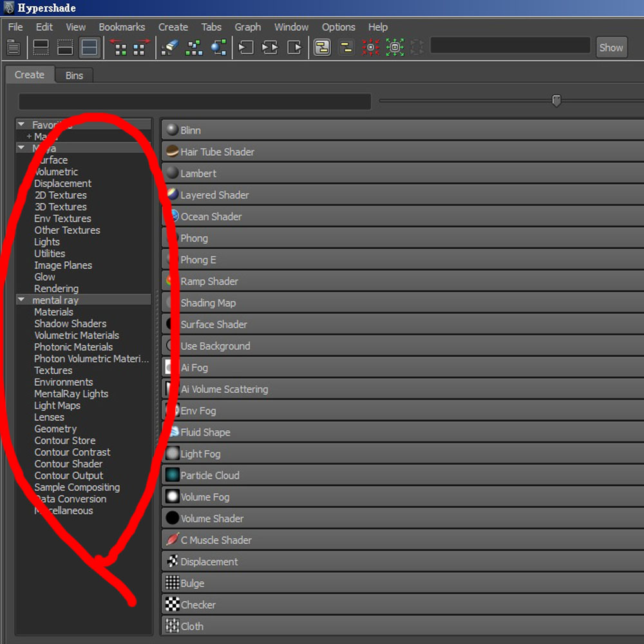Image resolution: width=644 pixels, height=644 pixels.
Task: Collapse the Maya category triangle
Action: (x=21, y=147)
